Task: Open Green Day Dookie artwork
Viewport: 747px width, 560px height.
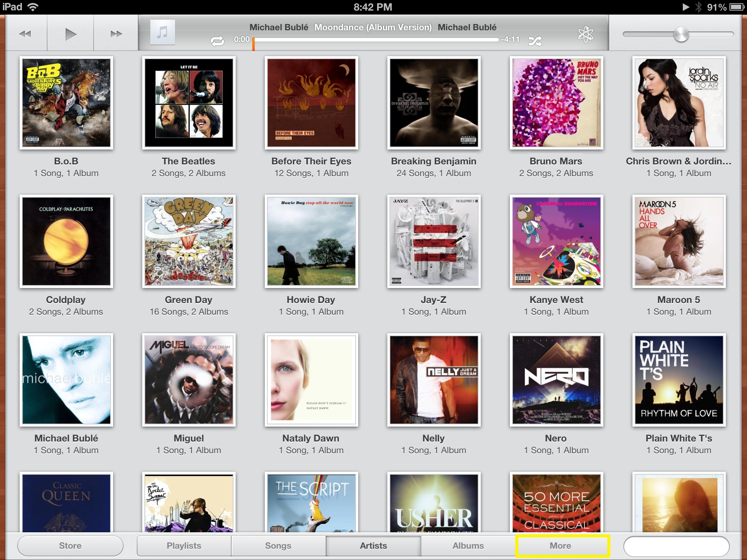Action: tap(189, 241)
